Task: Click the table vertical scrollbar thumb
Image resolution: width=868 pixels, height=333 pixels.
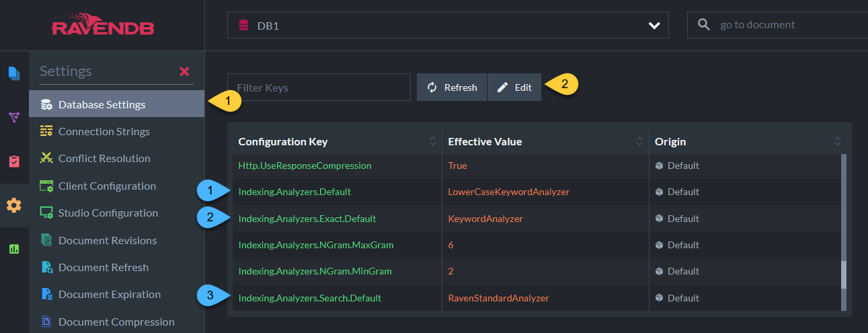Action: pos(844,274)
